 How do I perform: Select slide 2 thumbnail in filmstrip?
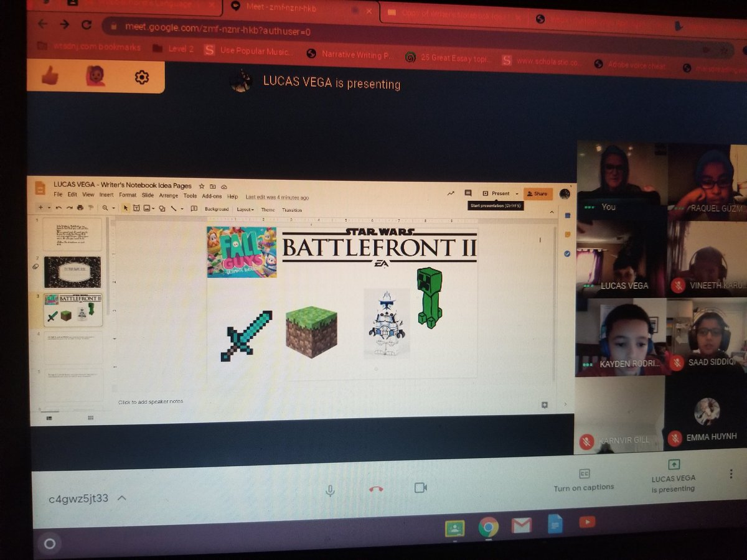click(x=72, y=272)
